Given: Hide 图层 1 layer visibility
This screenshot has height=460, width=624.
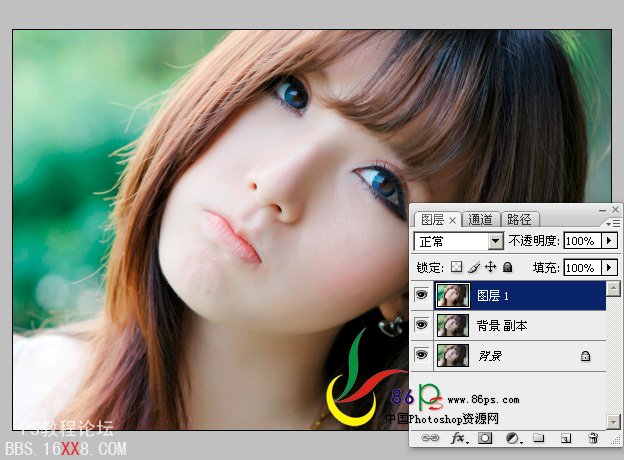Looking at the screenshot, I should pos(421,295).
